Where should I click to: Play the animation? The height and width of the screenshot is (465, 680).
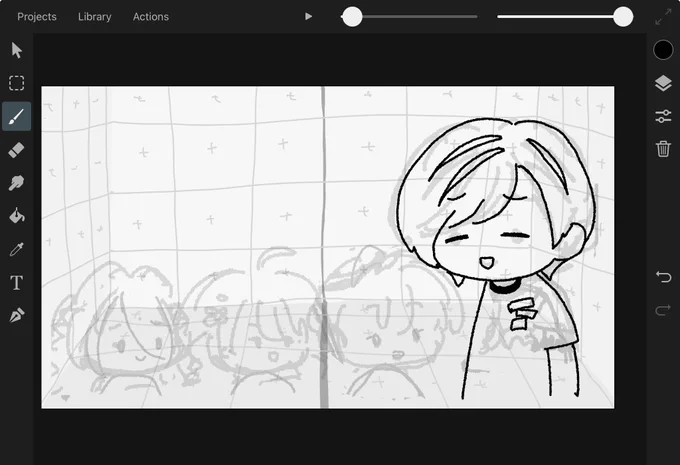[308, 16]
